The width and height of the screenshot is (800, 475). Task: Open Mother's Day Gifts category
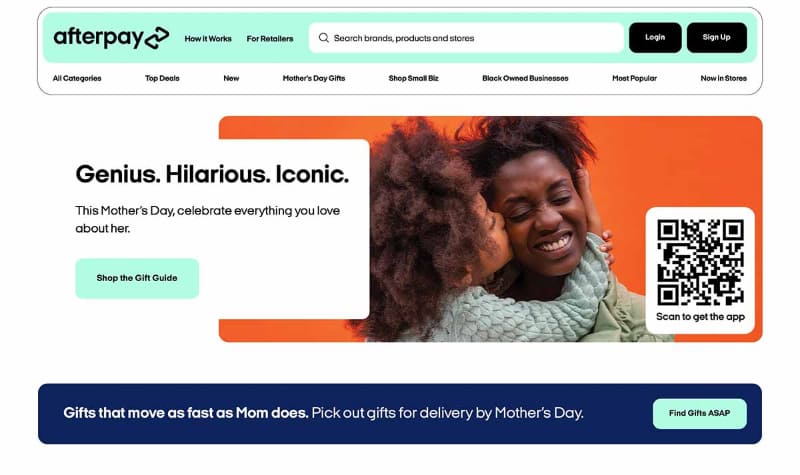(314, 79)
